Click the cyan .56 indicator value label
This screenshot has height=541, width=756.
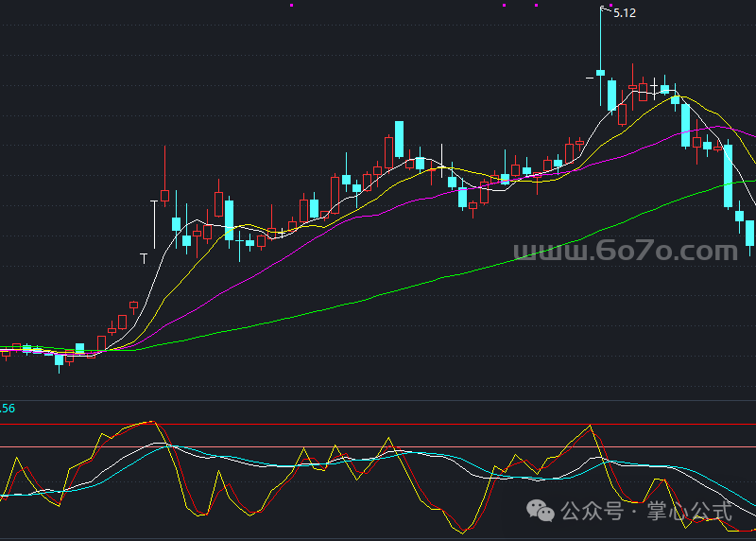[8, 409]
